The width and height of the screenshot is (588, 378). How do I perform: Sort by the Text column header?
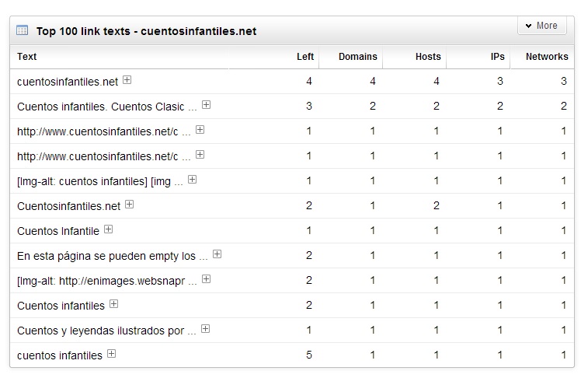pyautogui.click(x=27, y=57)
